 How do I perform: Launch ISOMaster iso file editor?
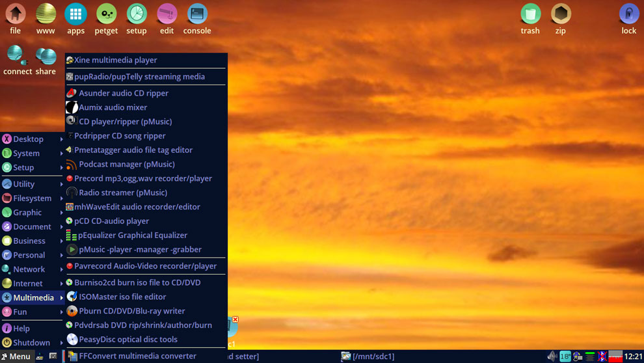tap(146, 297)
